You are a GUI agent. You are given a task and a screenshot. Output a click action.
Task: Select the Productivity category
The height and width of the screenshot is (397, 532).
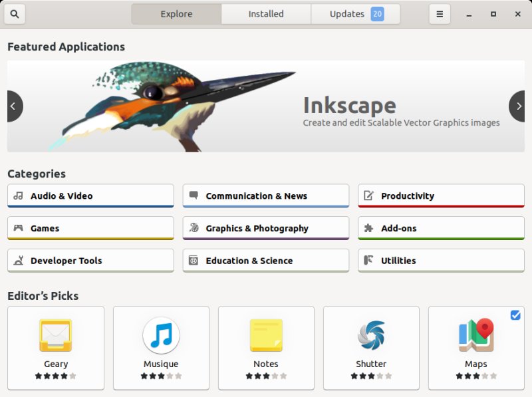point(441,196)
